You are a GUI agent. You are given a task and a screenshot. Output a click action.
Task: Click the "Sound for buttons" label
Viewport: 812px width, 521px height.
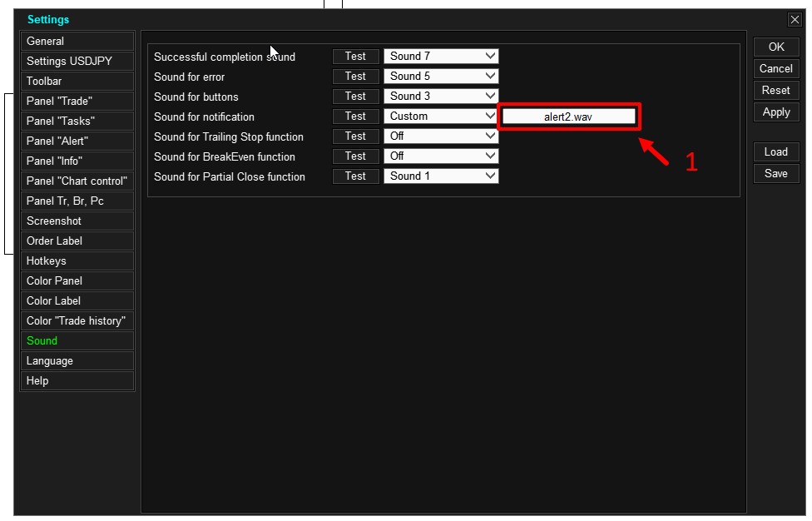click(196, 97)
